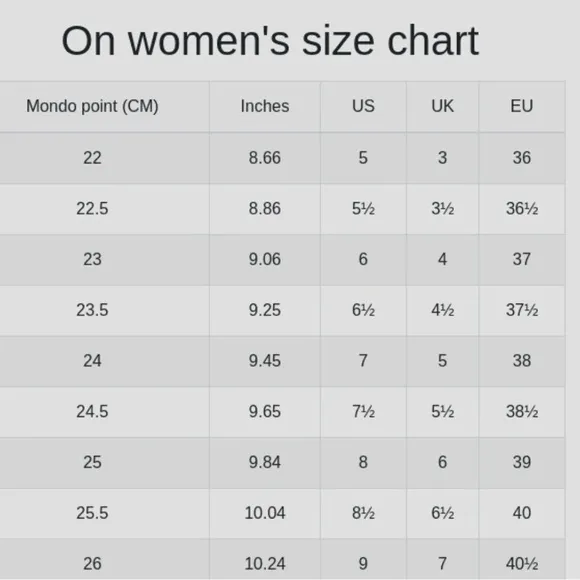
Task: Select the 9.06 inches cell
Action: (x=265, y=259)
